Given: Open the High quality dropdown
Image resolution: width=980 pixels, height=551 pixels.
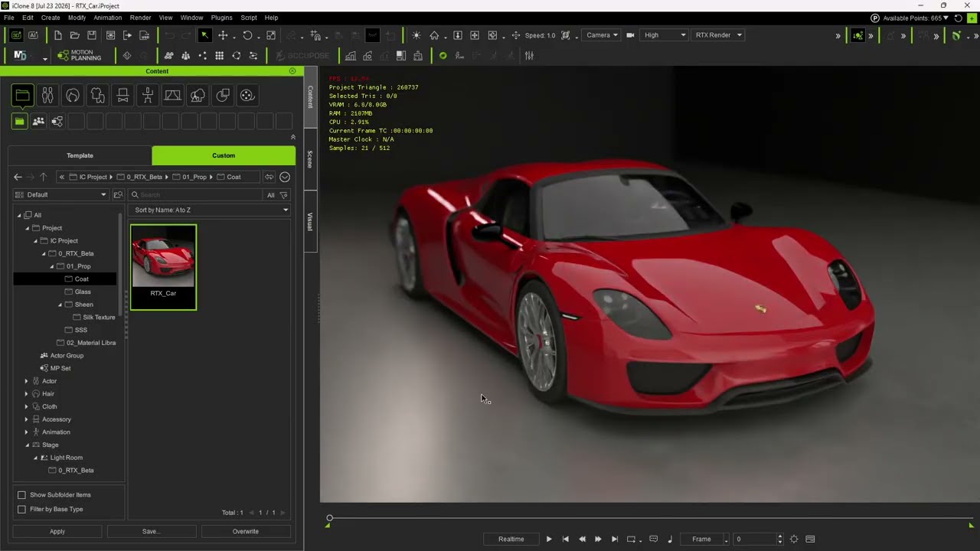Looking at the screenshot, I should click(x=665, y=35).
